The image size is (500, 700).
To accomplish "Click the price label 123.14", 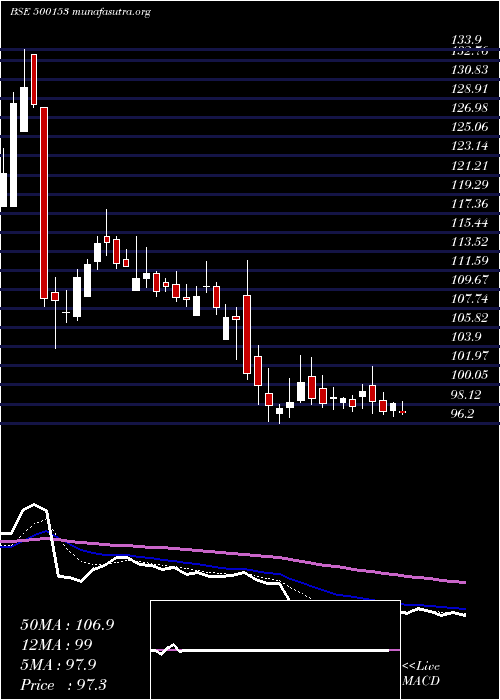I will tap(468, 146).
